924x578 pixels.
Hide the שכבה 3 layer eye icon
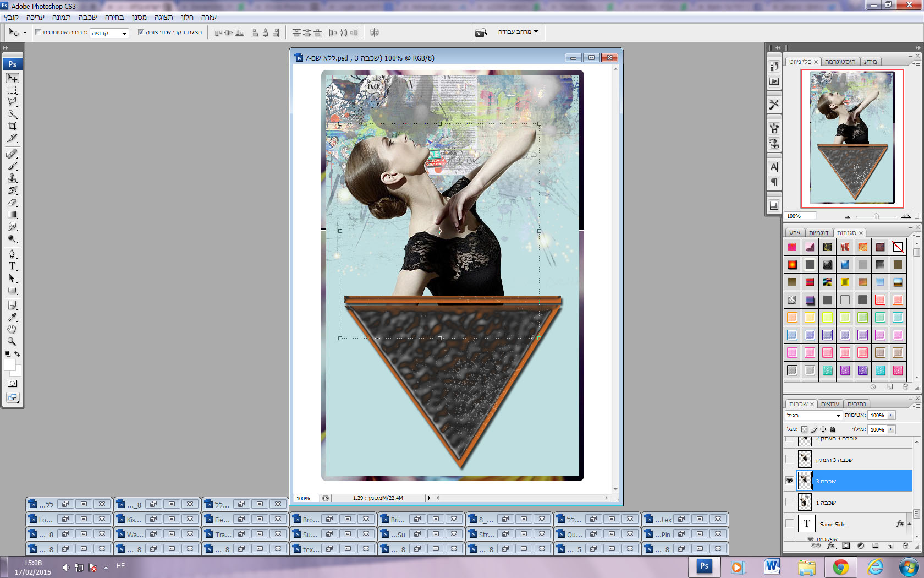pyautogui.click(x=789, y=481)
